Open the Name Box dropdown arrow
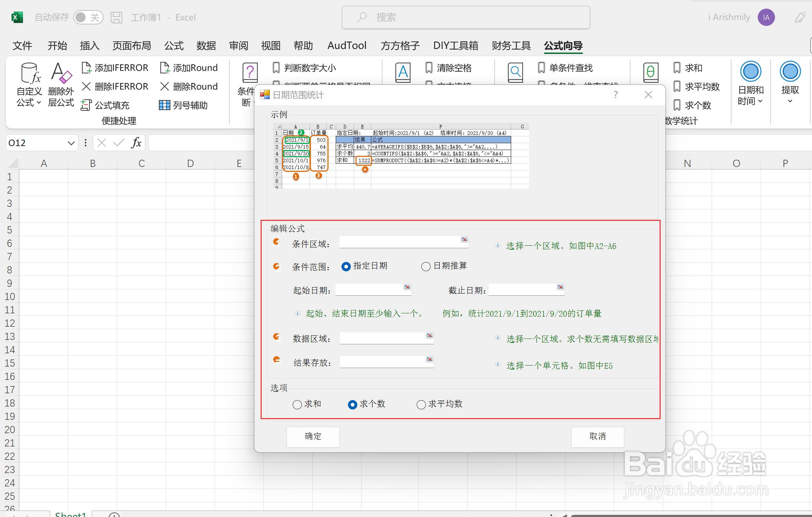The height and width of the screenshot is (517, 812). pyautogui.click(x=71, y=143)
